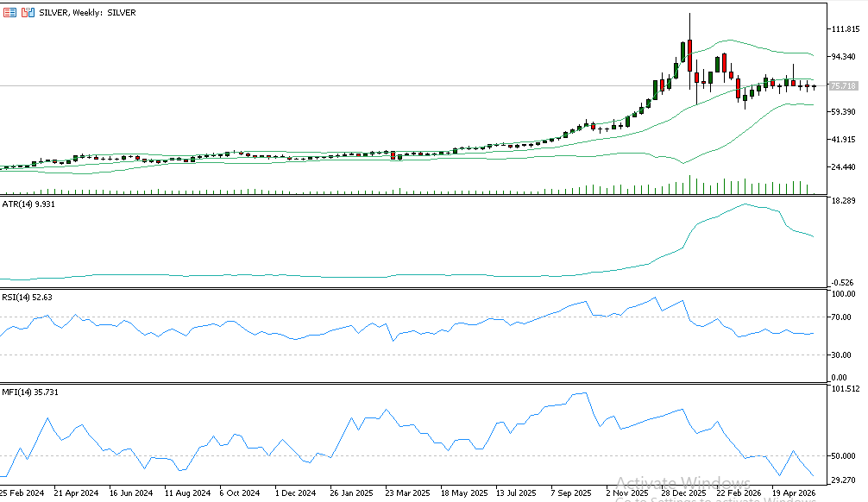Click the 6 Oct 2024 date label
868x502 pixels.
coord(240,493)
